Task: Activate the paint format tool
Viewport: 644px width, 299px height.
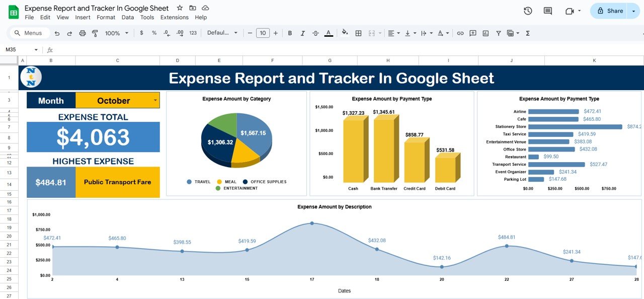Action: 95,33
